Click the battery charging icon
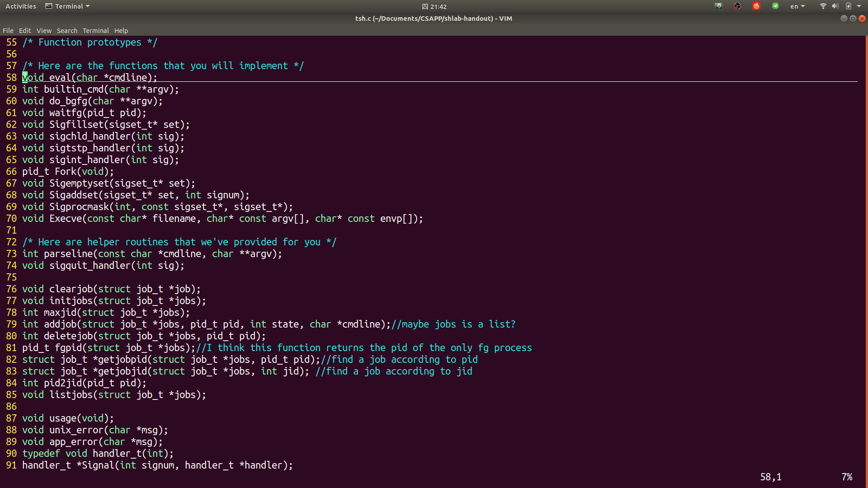 (x=848, y=6)
